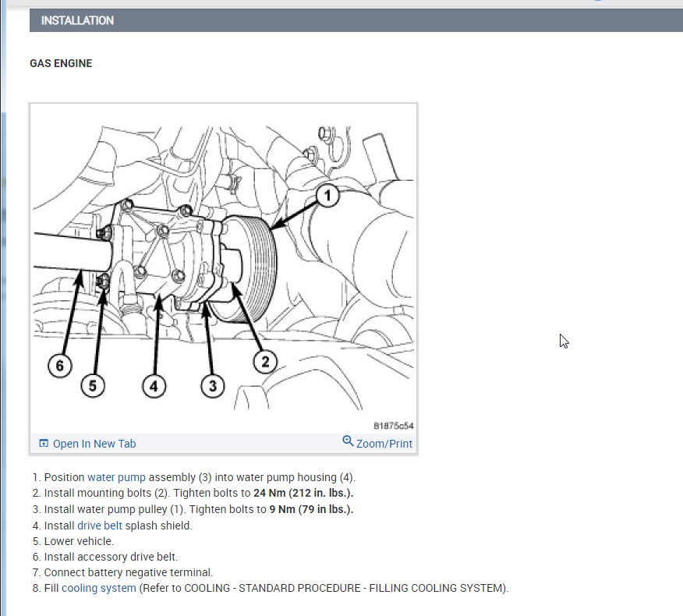This screenshot has width=683, height=616.
Task: Follow the drive belt hyperlink
Action: click(99, 526)
